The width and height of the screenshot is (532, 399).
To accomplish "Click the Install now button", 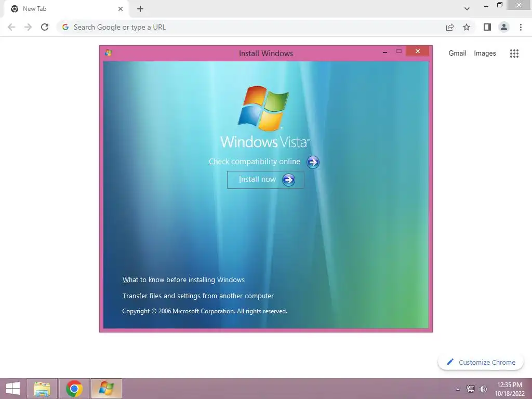I will coord(265,179).
